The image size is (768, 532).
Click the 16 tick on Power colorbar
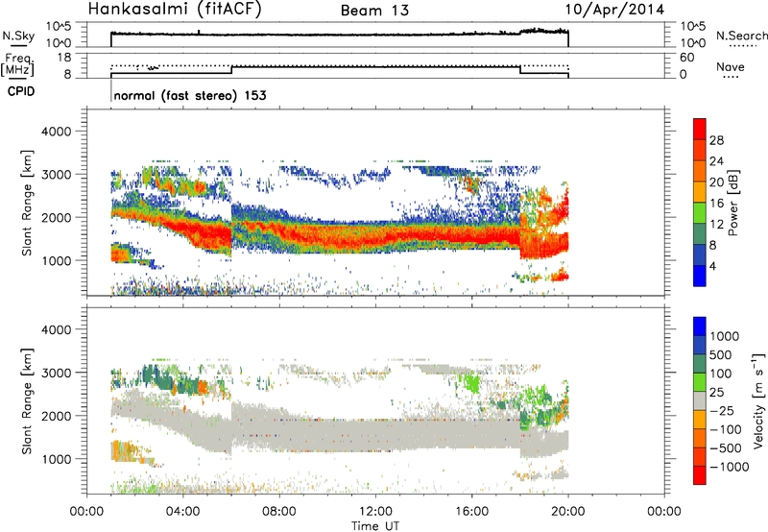click(x=716, y=204)
